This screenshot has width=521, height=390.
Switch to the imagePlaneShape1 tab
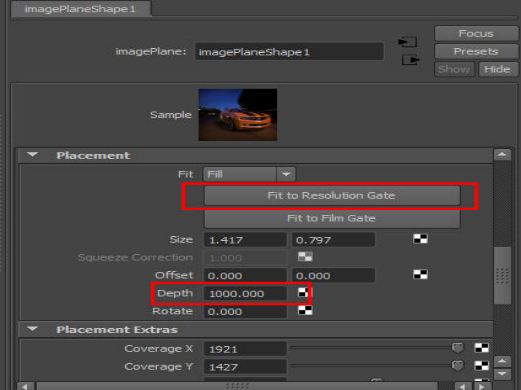[80, 9]
